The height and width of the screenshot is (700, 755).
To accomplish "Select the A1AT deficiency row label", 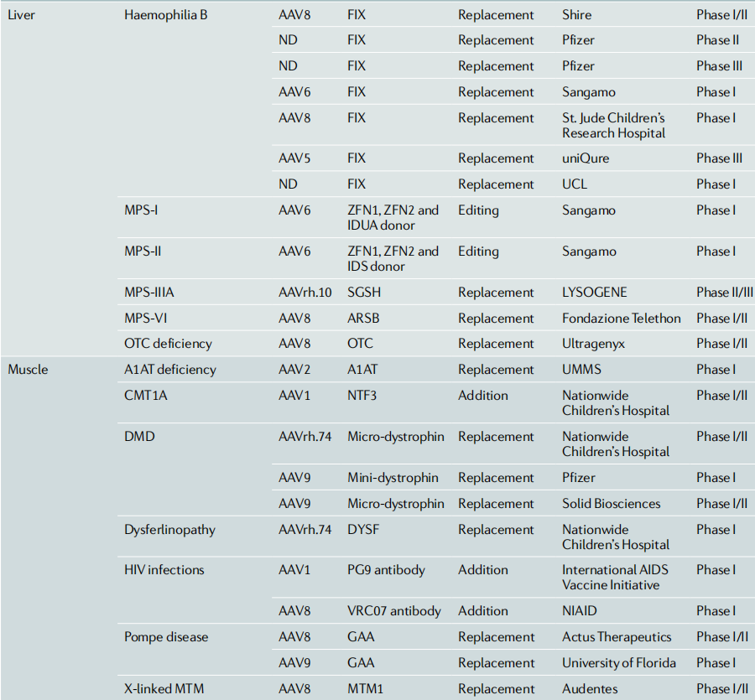I will [169, 370].
